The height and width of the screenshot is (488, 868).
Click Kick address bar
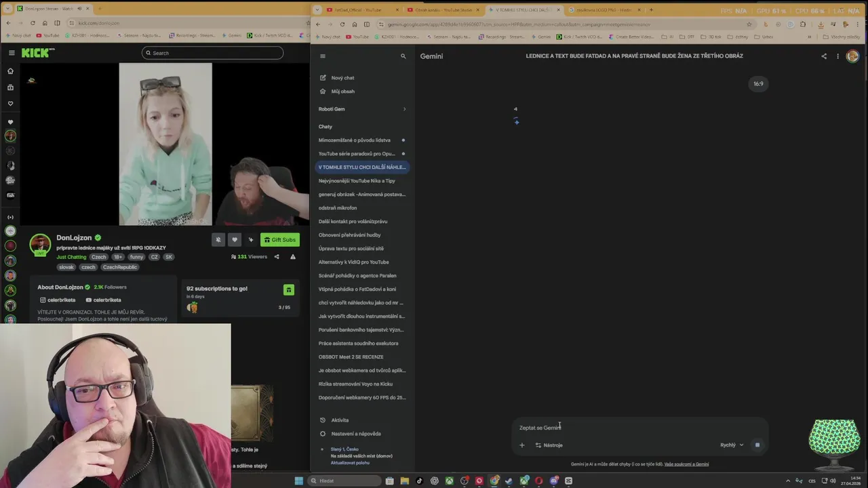point(183,23)
